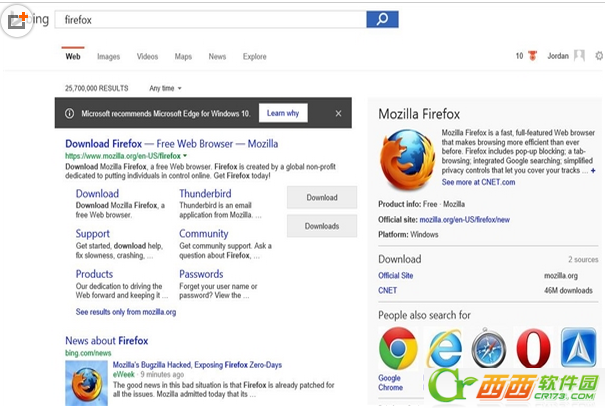Dismiss the Microsoft Edge recommendation banner

(338, 113)
